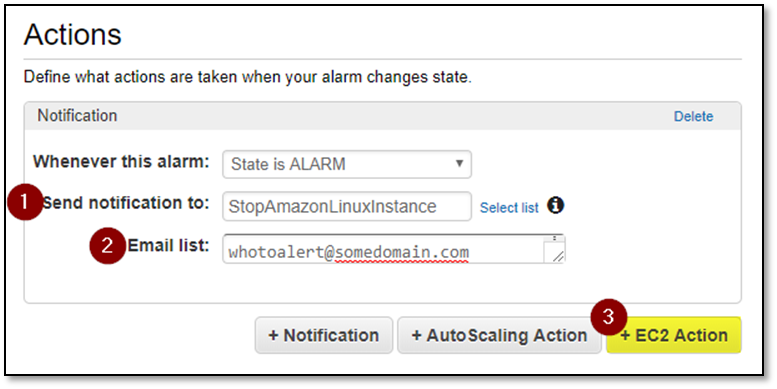This screenshot has height=389, width=777.
Task: Open the Select list link
Action: tap(509, 208)
